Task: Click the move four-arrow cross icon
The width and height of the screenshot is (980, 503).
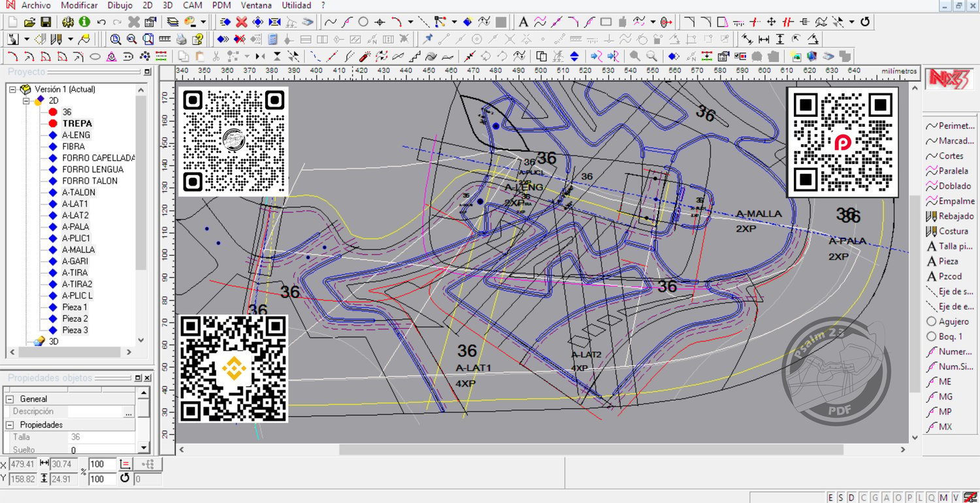Action: pos(771,22)
